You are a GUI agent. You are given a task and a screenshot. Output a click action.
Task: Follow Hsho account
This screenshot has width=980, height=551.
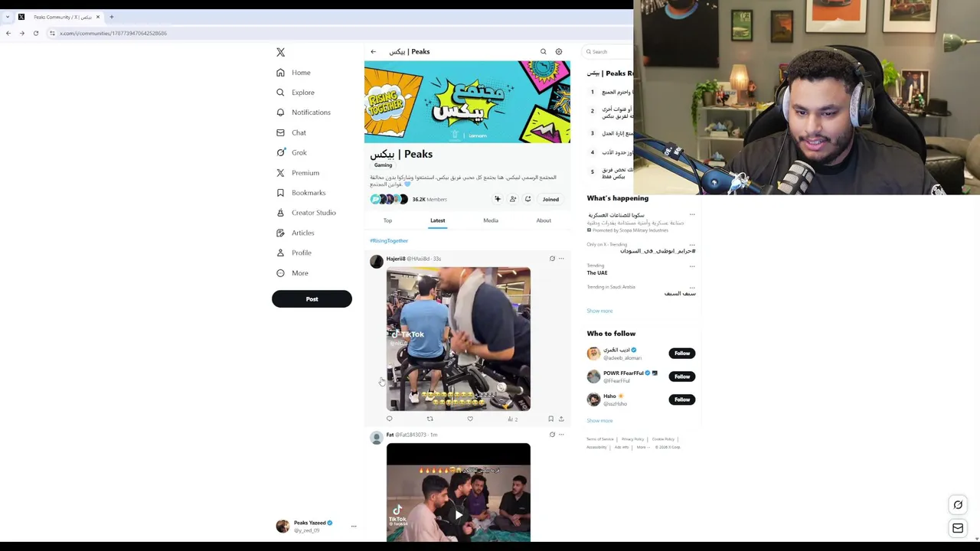682,399
